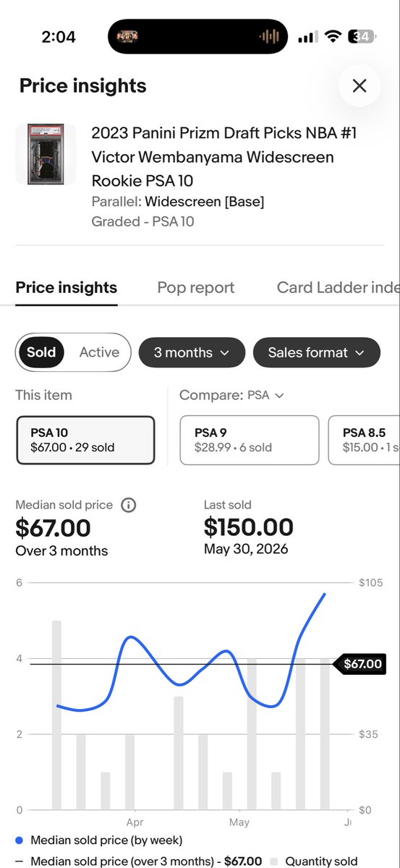
Task: Switch to Active listings toggle
Action: [99, 352]
